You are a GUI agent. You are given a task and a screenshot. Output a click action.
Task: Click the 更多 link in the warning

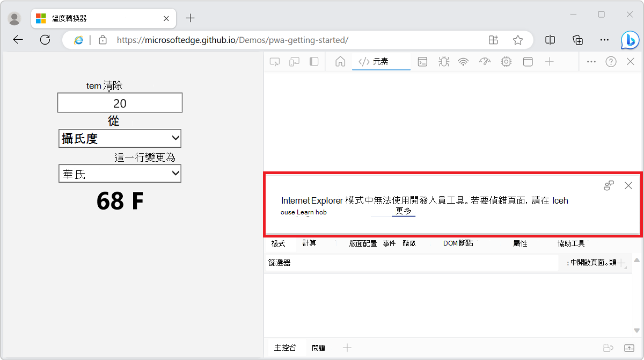[403, 212]
